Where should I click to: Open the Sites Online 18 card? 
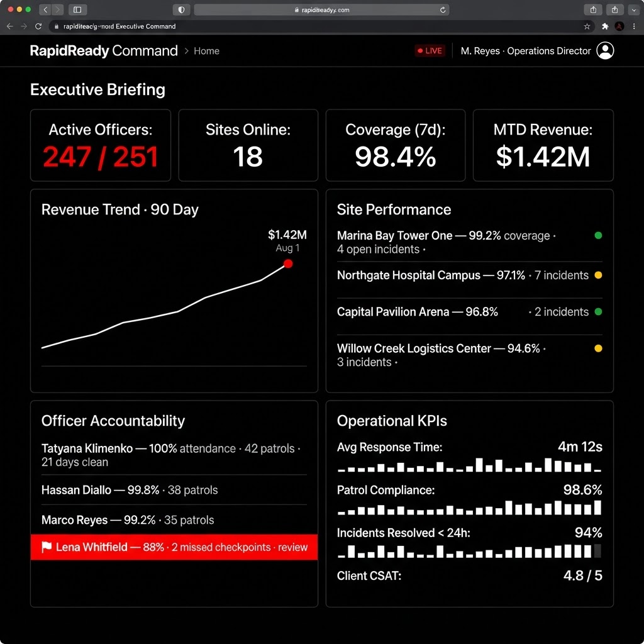(248, 145)
